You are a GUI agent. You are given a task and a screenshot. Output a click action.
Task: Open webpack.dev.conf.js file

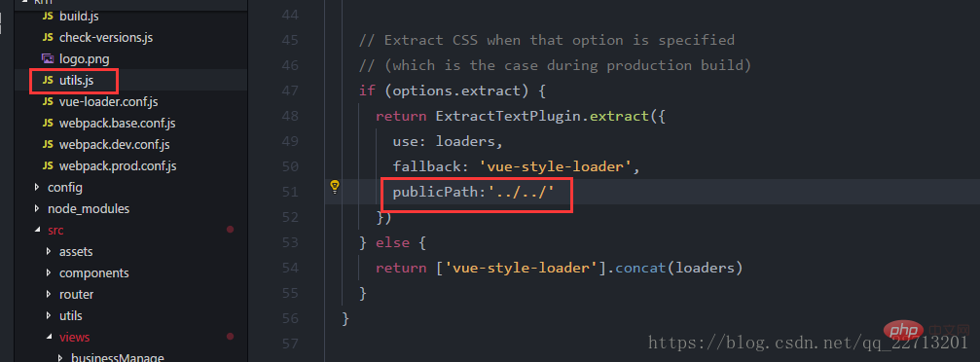click(115, 144)
